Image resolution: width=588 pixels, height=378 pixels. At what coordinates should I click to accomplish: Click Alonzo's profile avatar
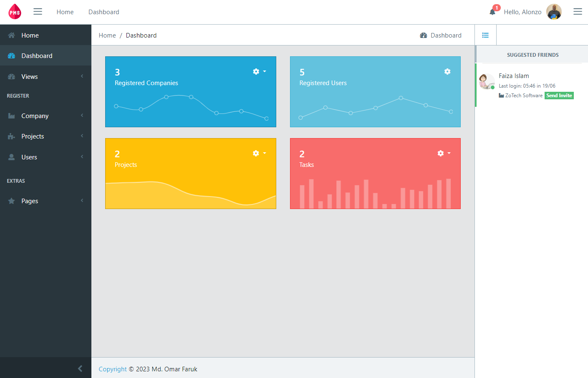554,12
